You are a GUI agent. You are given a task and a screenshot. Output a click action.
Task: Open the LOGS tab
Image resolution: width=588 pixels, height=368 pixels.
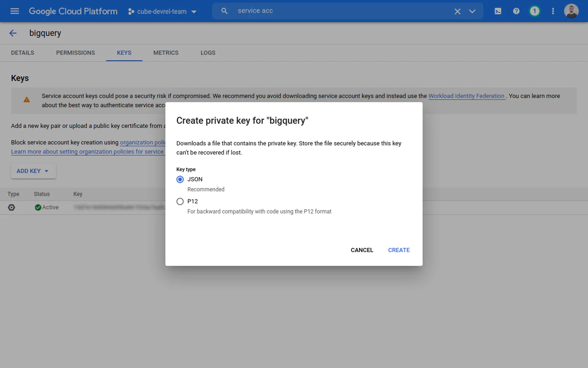tap(208, 53)
